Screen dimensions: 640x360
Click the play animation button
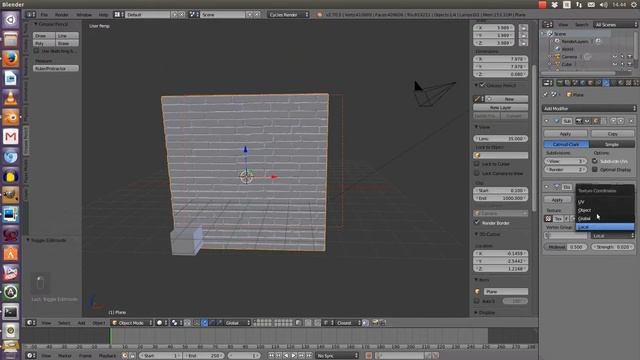click(294, 356)
